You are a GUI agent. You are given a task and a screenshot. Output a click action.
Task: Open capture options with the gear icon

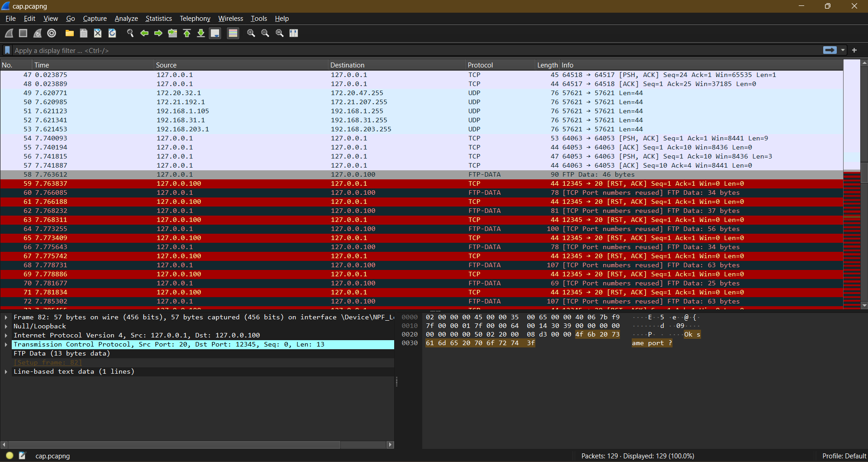[x=51, y=33]
